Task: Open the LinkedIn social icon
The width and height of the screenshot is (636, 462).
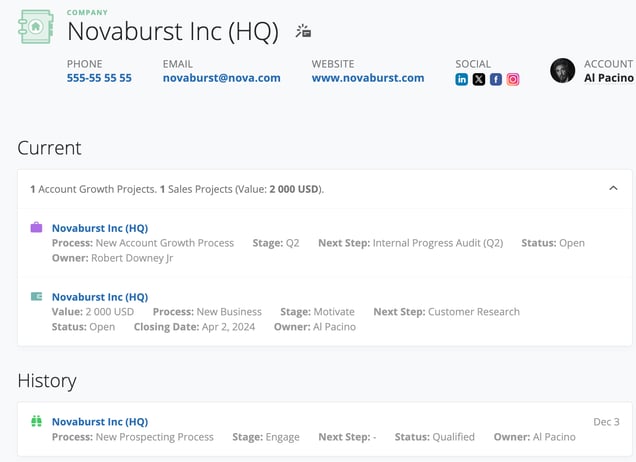Action: [462, 79]
